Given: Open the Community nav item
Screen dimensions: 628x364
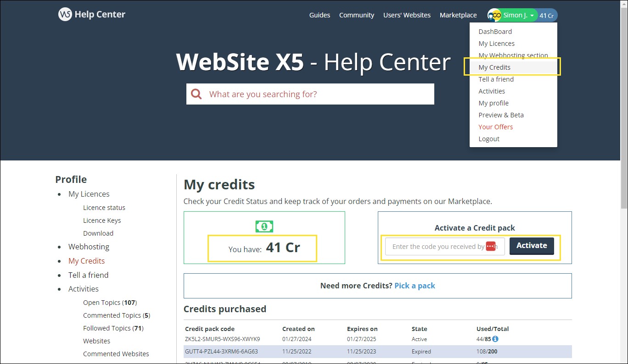Looking at the screenshot, I should (357, 15).
